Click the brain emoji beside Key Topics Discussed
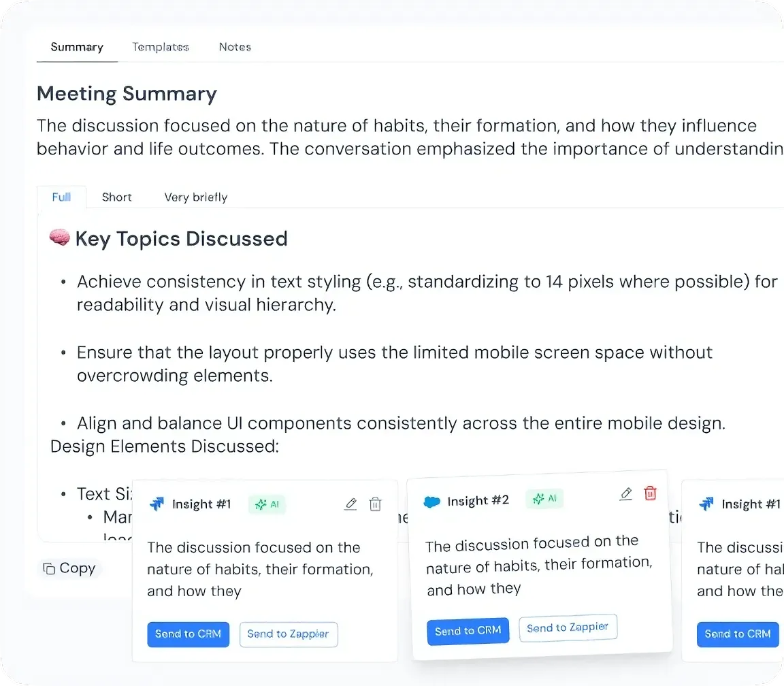 [59, 238]
